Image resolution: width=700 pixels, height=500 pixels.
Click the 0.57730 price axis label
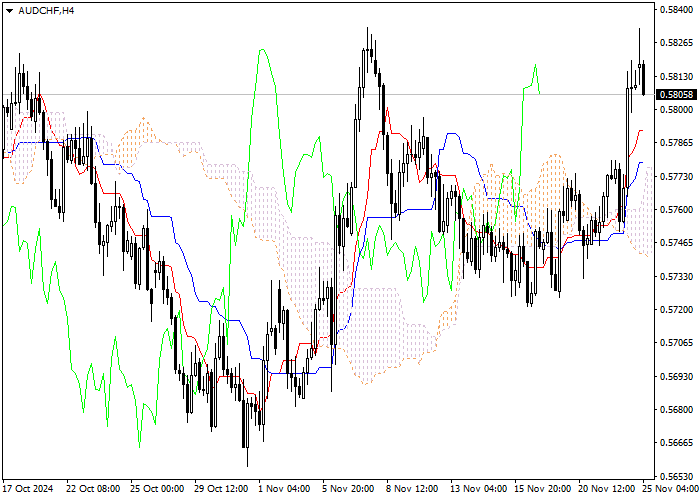[676, 177]
